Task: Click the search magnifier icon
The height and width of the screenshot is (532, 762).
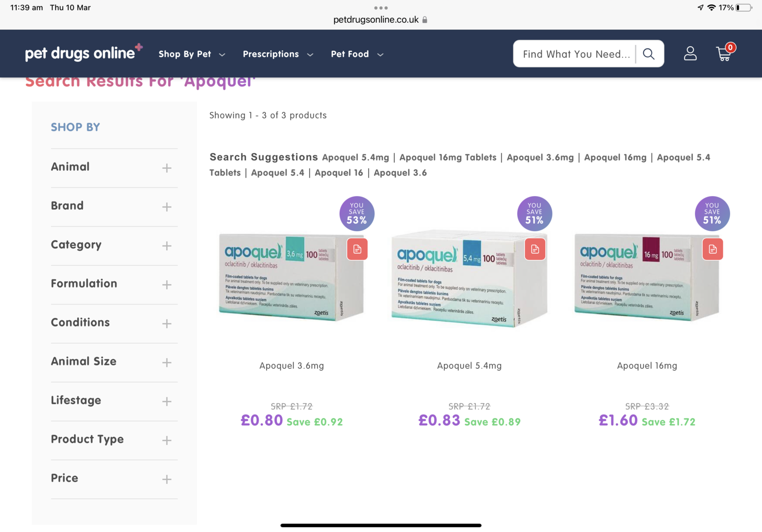Action: click(649, 54)
